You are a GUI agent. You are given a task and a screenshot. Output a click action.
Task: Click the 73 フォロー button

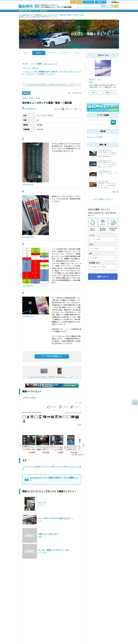click(95, 93)
